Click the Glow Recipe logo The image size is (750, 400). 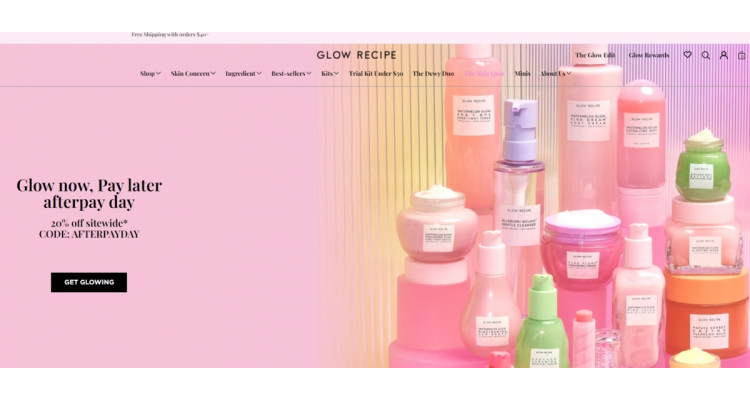tap(356, 55)
